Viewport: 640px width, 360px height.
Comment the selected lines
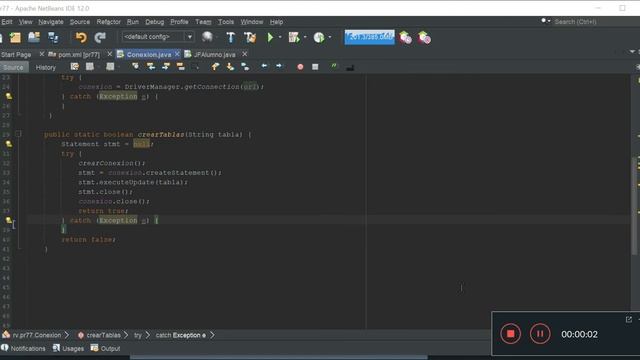click(x=334, y=66)
